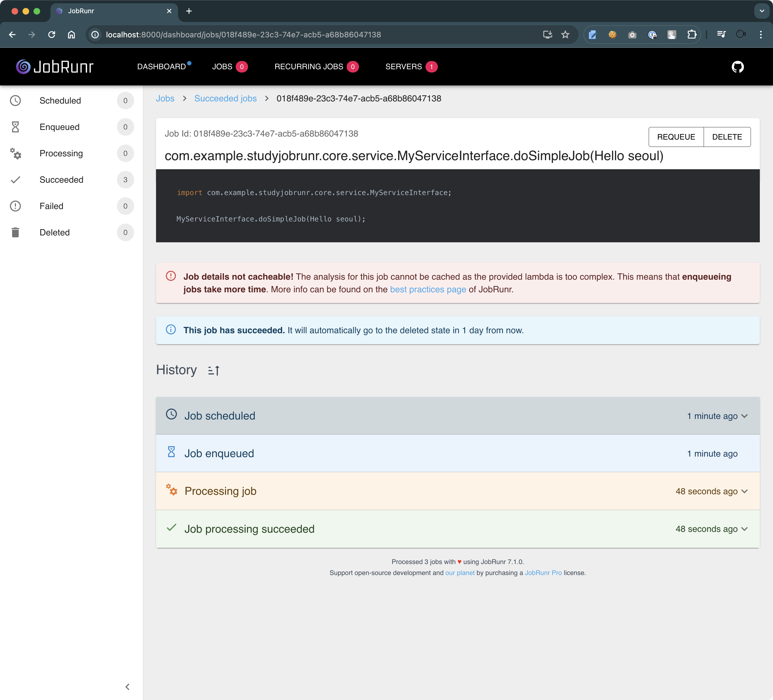Open the best practices page link
The height and width of the screenshot is (700, 773).
[428, 289]
